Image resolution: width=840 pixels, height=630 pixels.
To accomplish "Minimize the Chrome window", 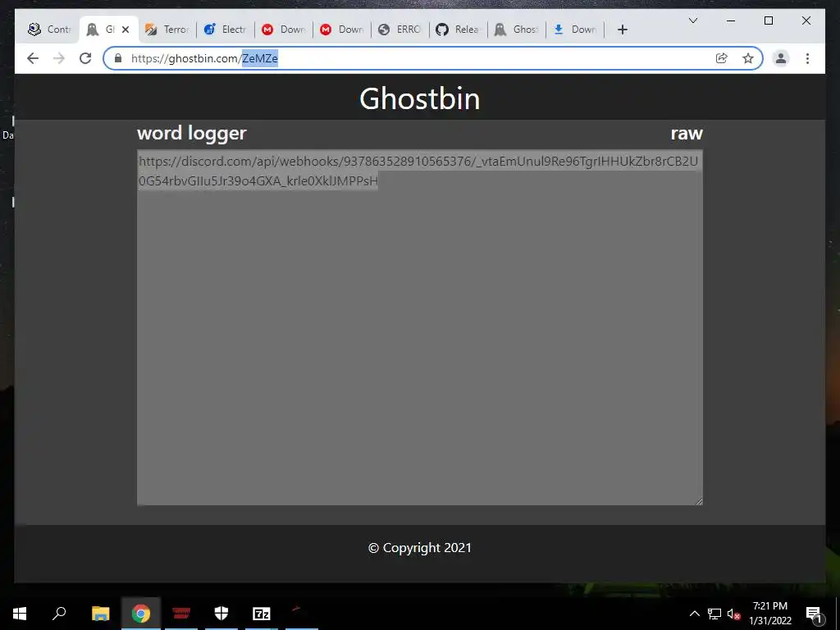I will click(x=731, y=21).
